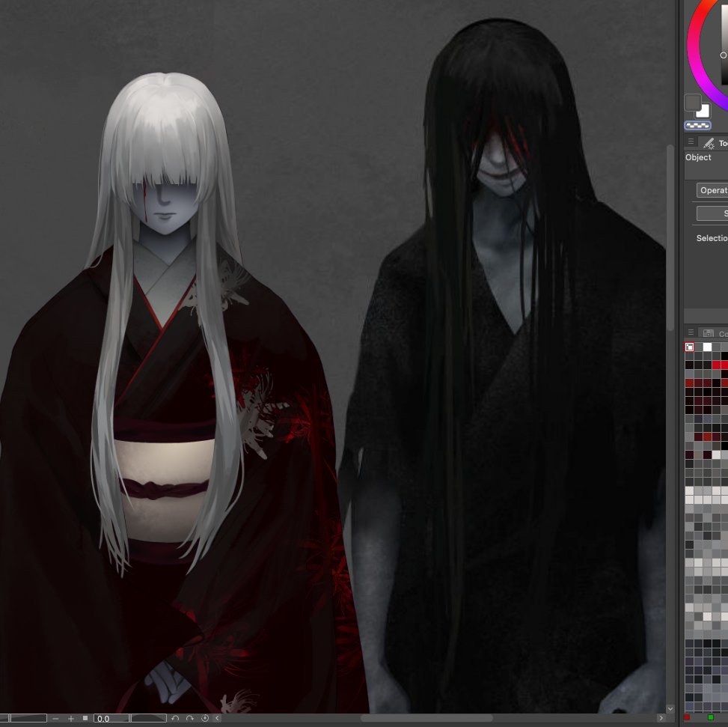Zoom in using the plus icon
Screen dimensions: 728x727
point(71,718)
